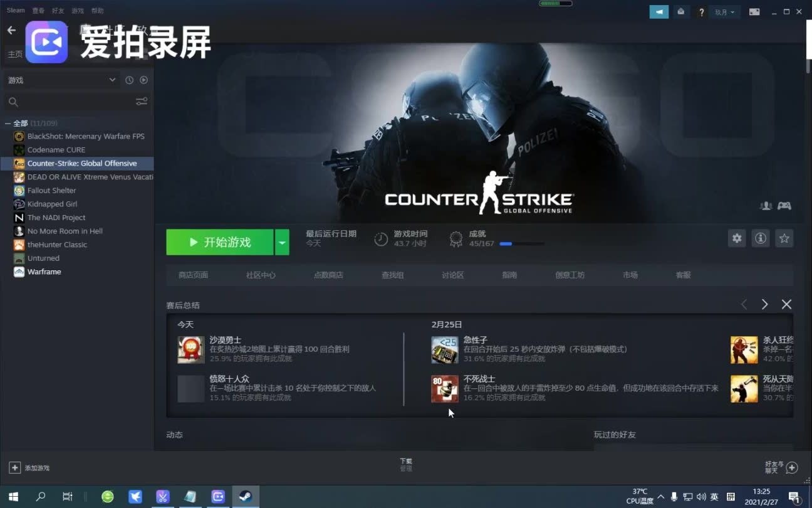This screenshot has height=508, width=812.
Task: Click the info circle icon on the game page
Action: tap(761, 238)
